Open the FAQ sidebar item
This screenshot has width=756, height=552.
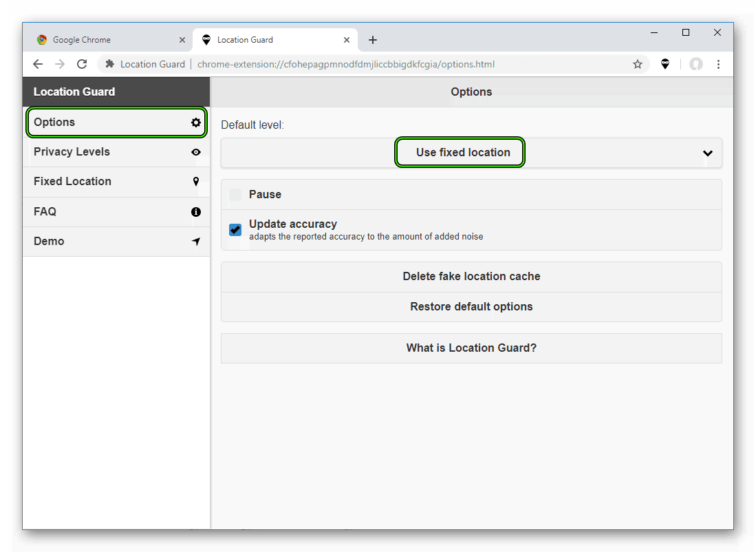pos(116,212)
